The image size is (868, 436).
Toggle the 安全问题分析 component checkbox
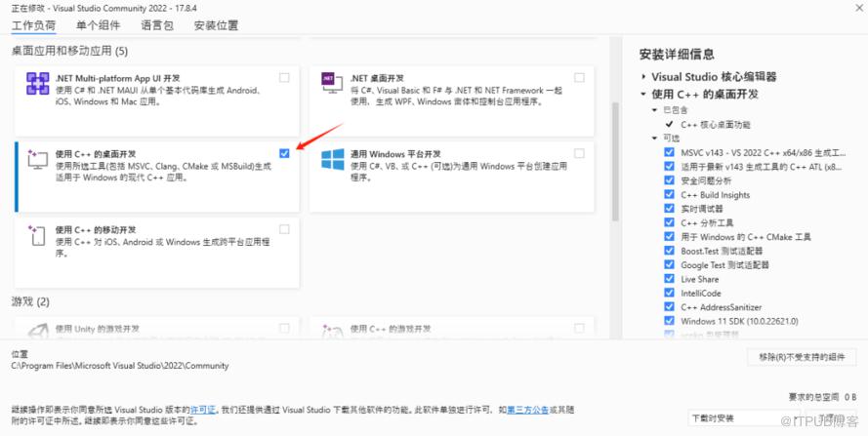point(669,180)
